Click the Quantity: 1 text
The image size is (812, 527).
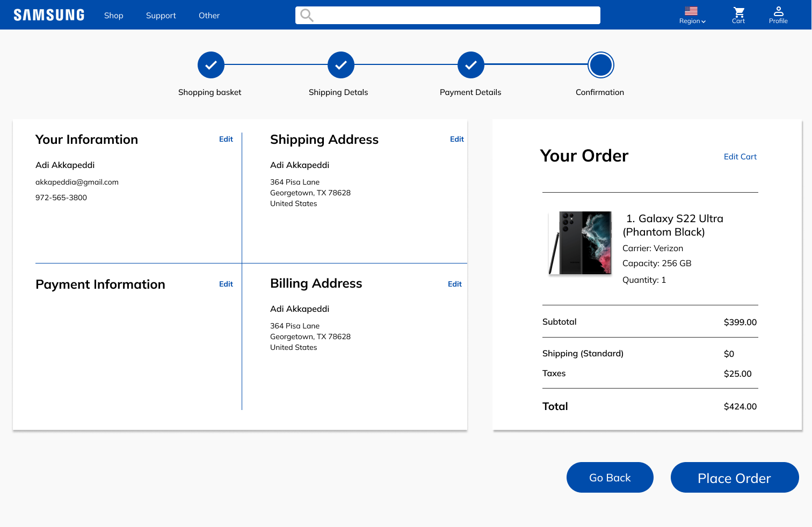644,280
